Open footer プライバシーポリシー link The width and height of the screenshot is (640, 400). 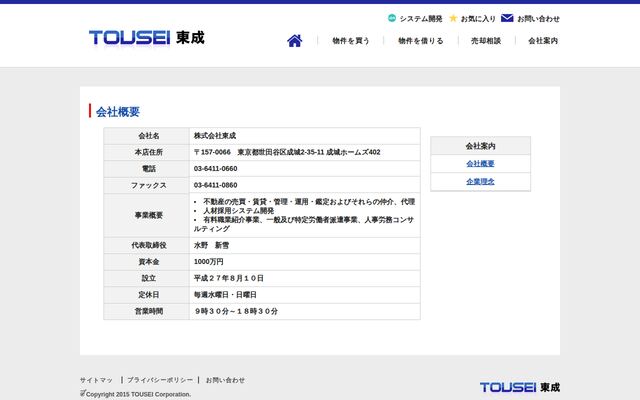point(160,380)
